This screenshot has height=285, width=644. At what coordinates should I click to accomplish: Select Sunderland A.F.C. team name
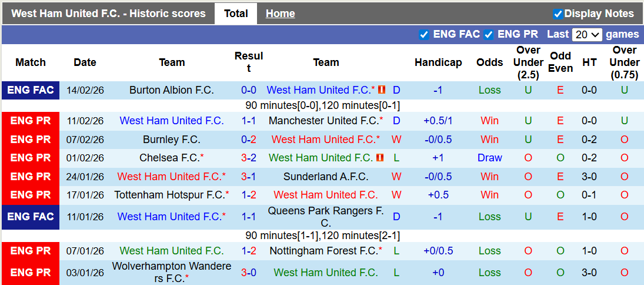tap(326, 177)
